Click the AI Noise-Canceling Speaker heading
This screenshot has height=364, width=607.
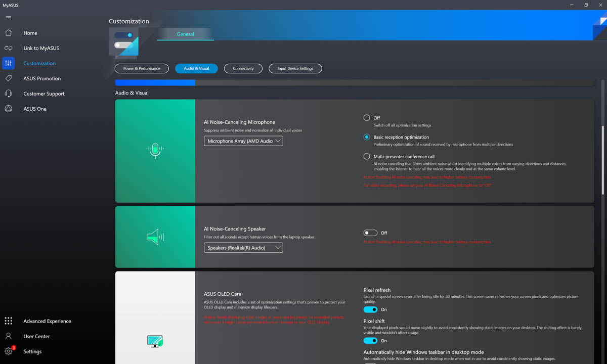pos(235,229)
